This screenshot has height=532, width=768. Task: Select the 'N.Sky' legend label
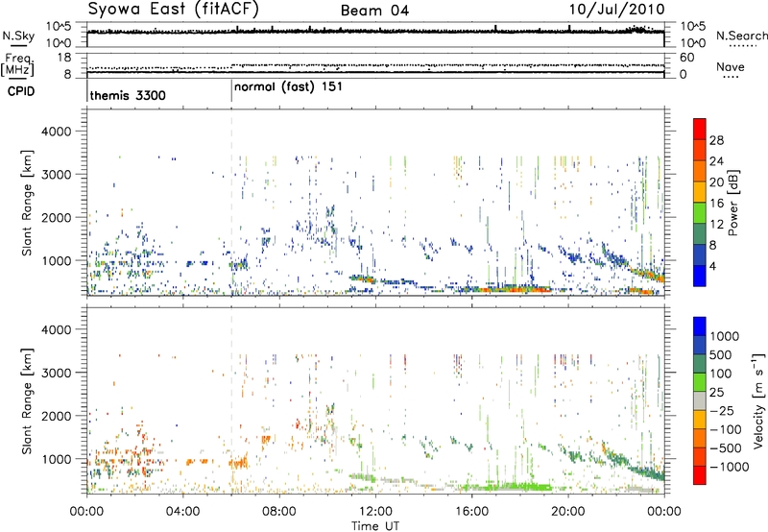[18, 36]
